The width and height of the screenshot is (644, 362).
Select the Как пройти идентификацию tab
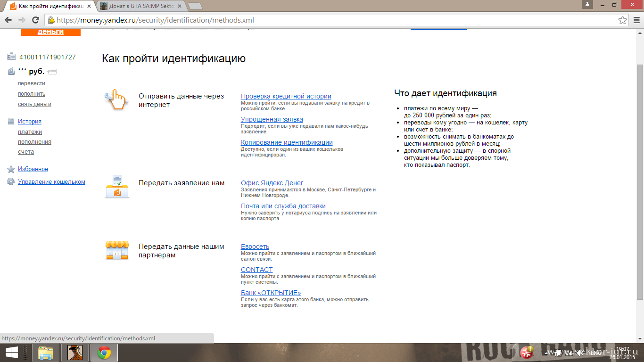coord(50,6)
